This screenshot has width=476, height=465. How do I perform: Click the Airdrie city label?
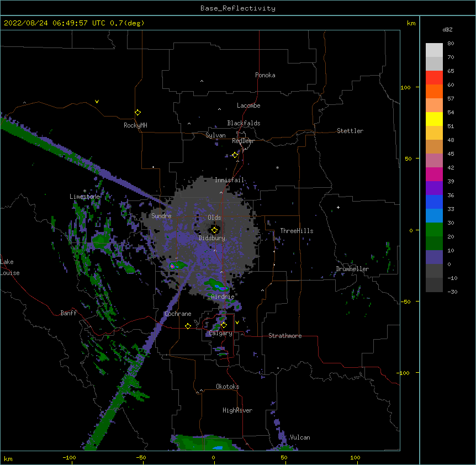(223, 297)
